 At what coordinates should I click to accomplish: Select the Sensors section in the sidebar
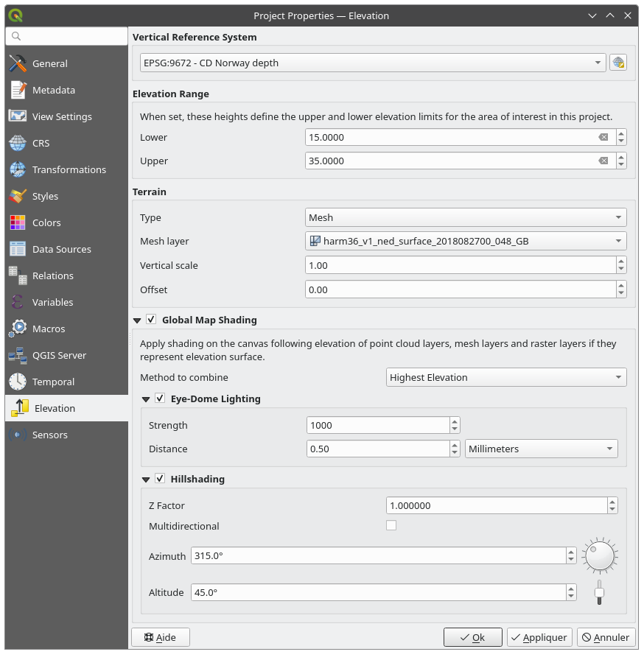(x=49, y=435)
